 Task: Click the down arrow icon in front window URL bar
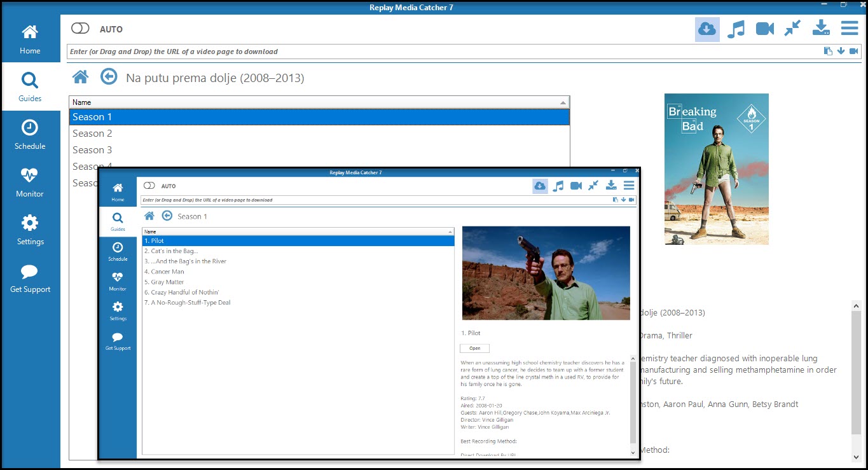pos(624,200)
